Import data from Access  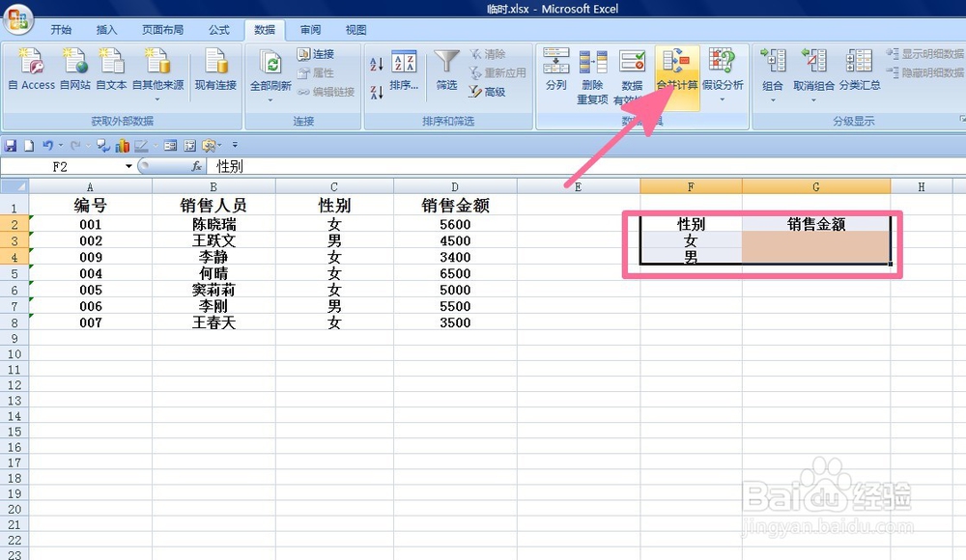pyautogui.click(x=32, y=69)
